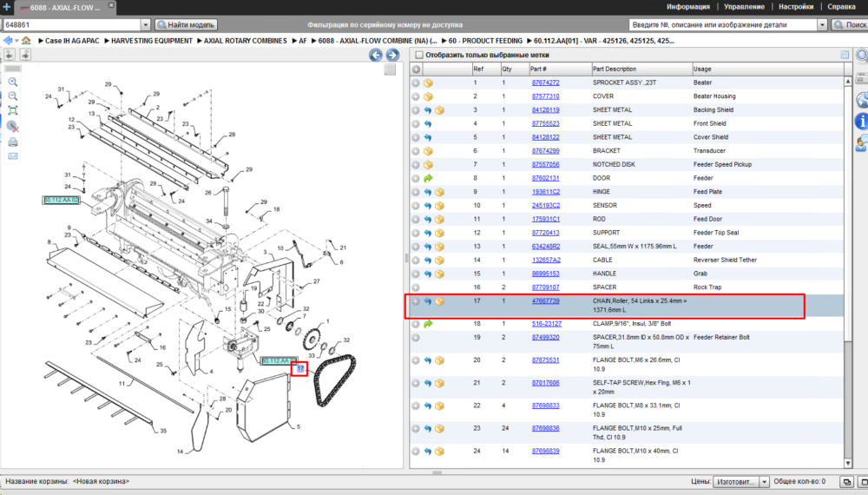Viewport: 868px width, 495px height.
Task: Sort by Part Description column header
Action: [641, 69]
